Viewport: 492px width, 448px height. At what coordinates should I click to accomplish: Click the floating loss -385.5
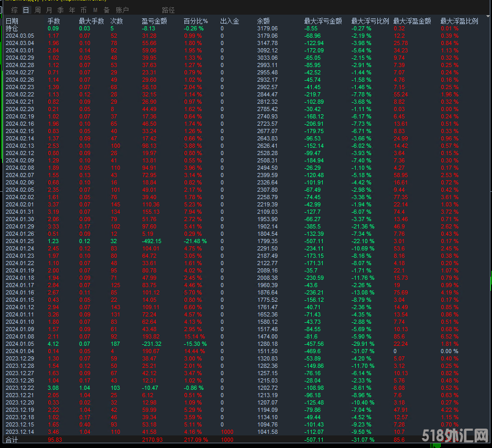tap(312, 226)
